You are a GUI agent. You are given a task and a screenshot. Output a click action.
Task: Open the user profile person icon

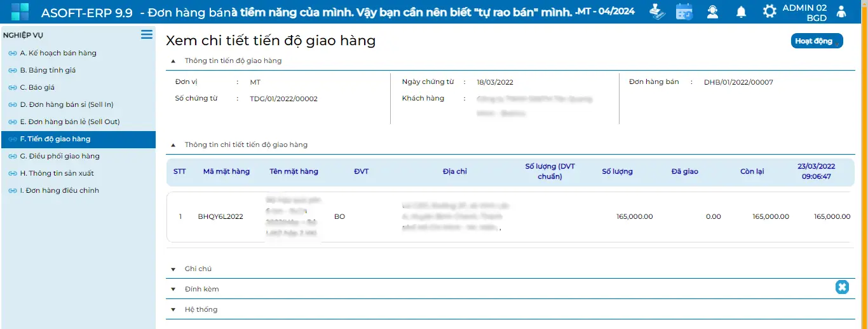842,11
